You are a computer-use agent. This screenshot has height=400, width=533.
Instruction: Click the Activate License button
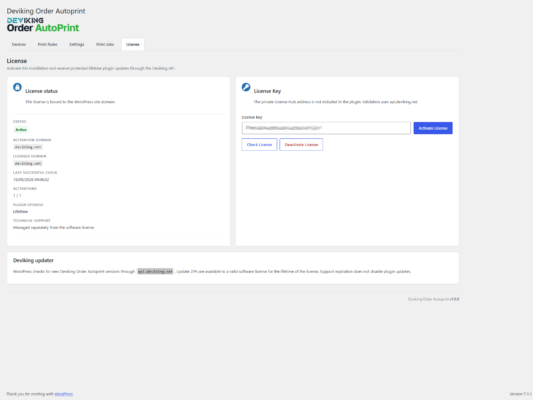point(433,128)
